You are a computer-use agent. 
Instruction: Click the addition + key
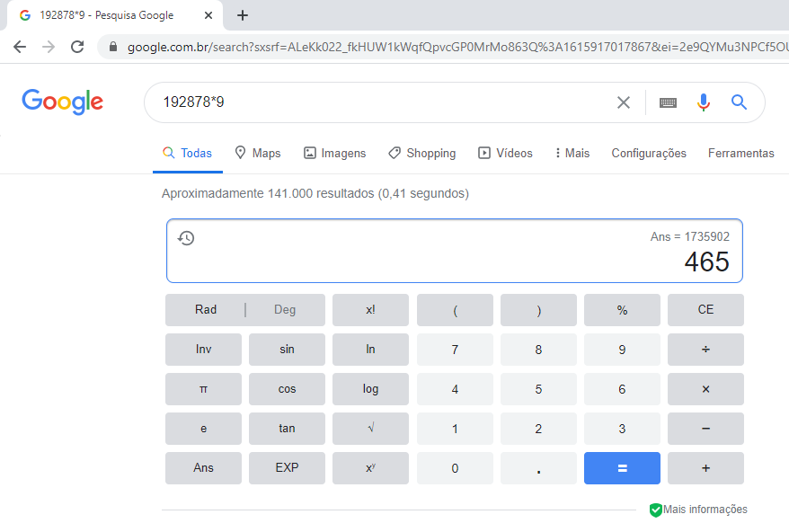(705, 468)
